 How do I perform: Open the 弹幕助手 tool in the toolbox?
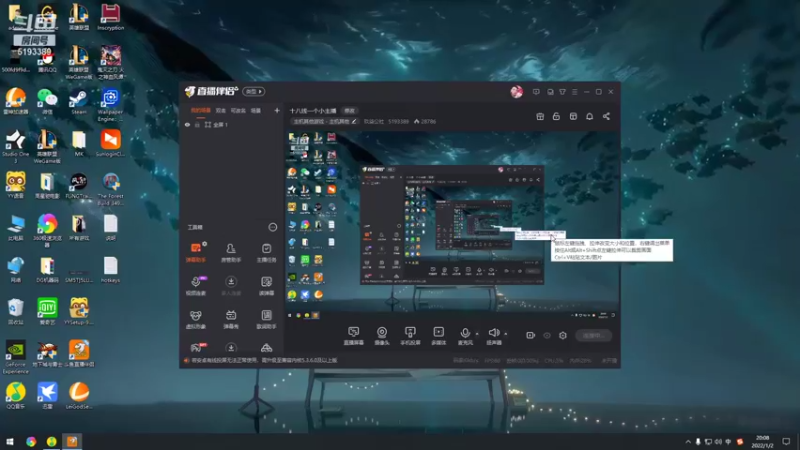196,253
